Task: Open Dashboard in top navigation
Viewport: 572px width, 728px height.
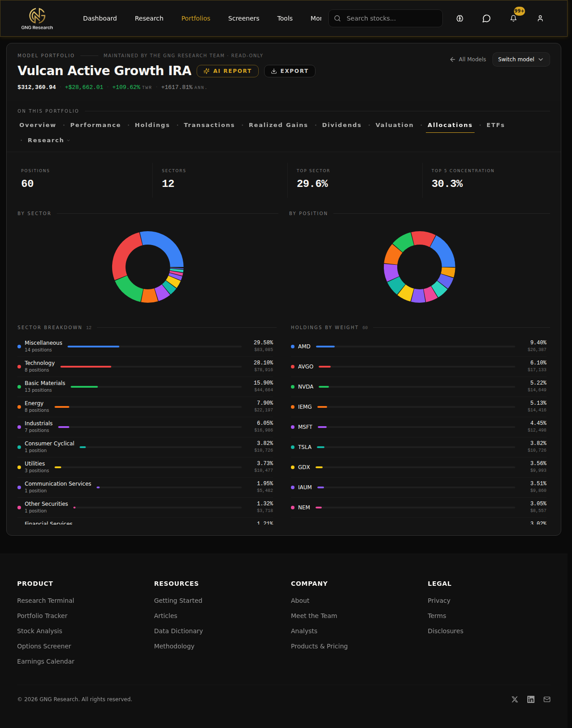Action: click(x=100, y=18)
